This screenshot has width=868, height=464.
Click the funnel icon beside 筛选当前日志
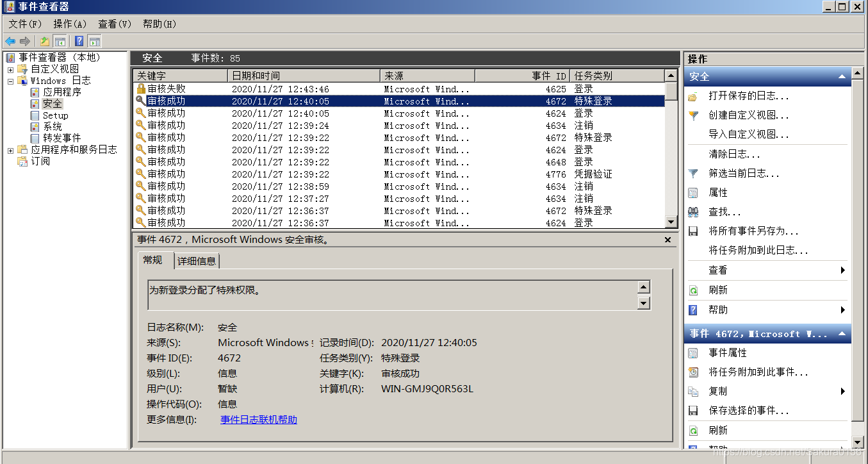coord(693,173)
